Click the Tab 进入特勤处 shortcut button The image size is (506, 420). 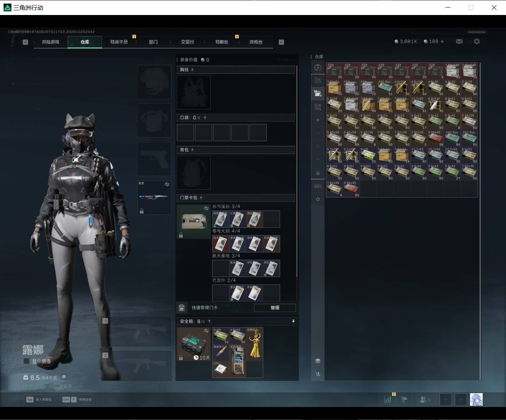click(x=39, y=399)
